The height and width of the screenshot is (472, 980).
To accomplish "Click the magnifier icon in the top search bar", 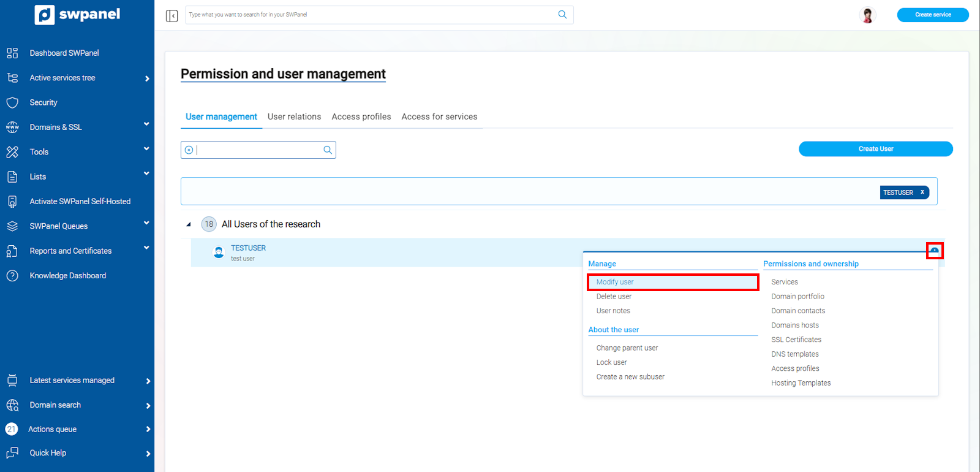I will point(562,15).
